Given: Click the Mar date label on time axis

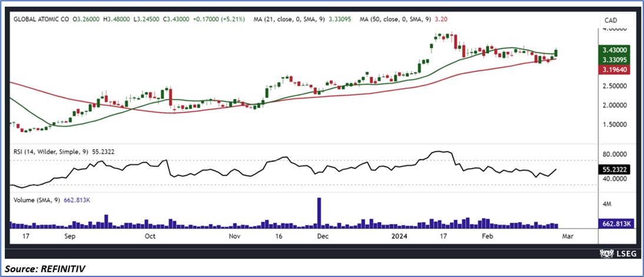Looking at the screenshot, I should [567, 236].
